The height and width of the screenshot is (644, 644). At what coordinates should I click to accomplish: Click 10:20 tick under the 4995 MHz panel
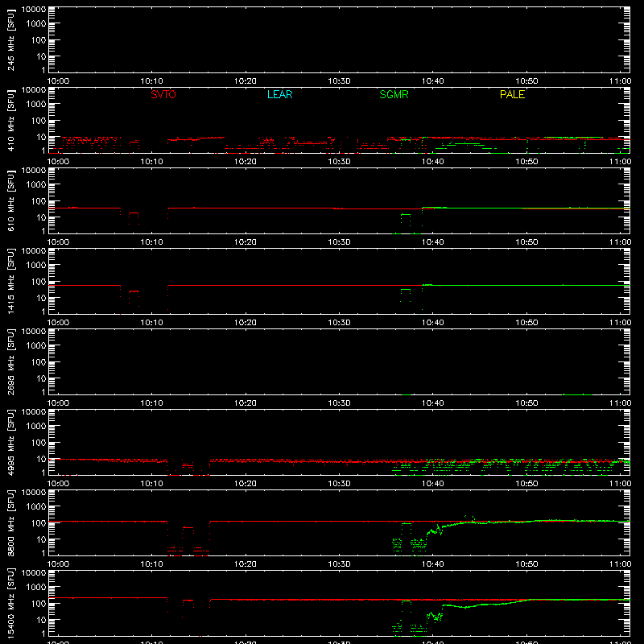tap(246, 484)
